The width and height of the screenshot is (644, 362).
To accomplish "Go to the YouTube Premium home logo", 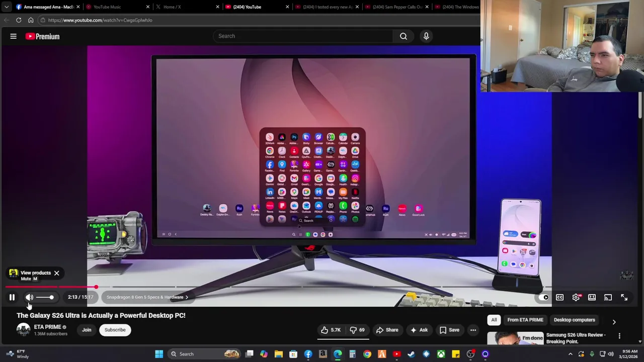I will [x=42, y=36].
